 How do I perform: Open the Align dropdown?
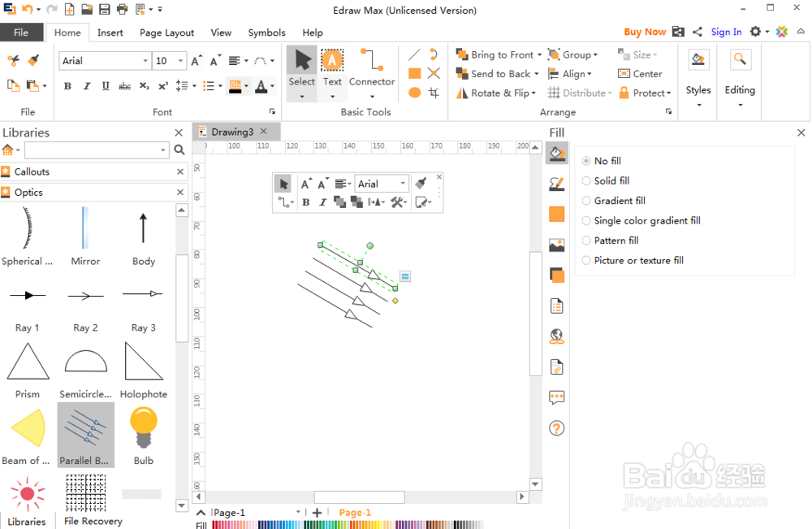[x=570, y=74]
